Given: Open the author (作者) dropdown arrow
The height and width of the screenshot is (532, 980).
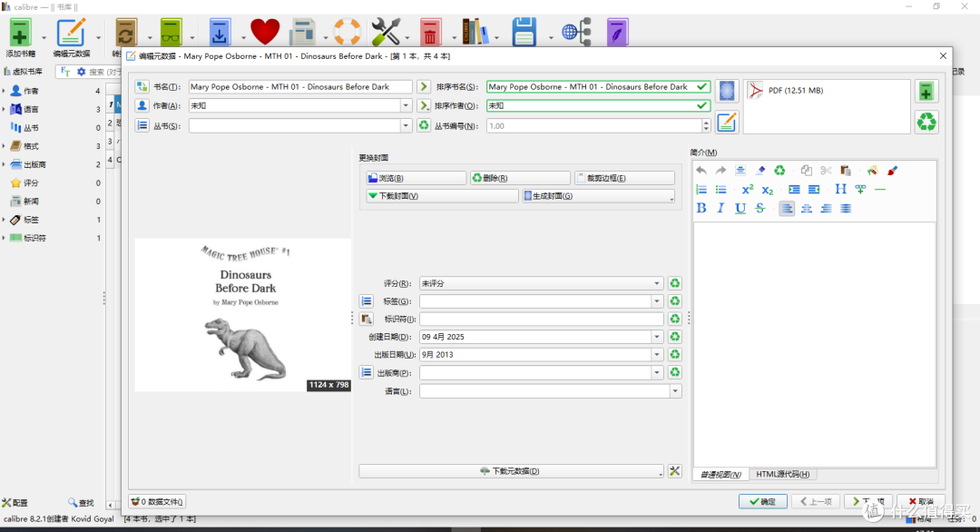Looking at the screenshot, I should (x=406, y=105).
